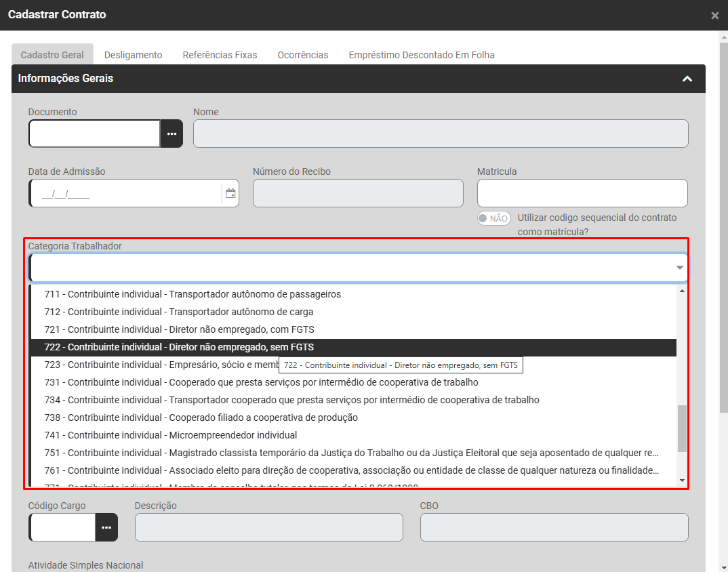728x572 pixels.
Task: Click the Código Cargo lookup ellipsis button
Action: tap(106, 527)
